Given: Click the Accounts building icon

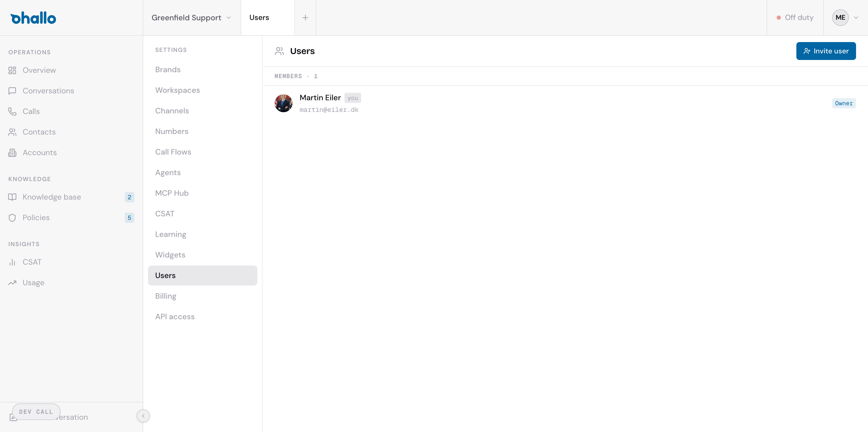Looking at the screenshot, I should tap(12, 152).
